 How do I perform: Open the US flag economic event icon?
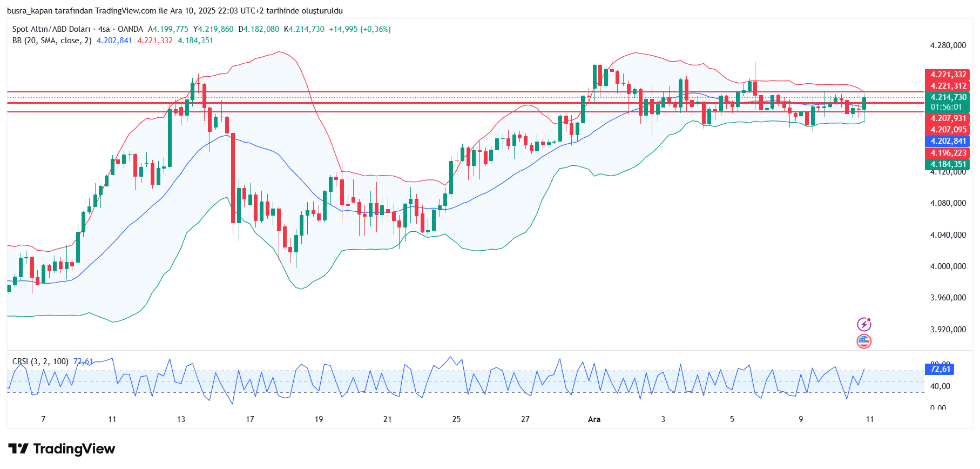[864, 341]
